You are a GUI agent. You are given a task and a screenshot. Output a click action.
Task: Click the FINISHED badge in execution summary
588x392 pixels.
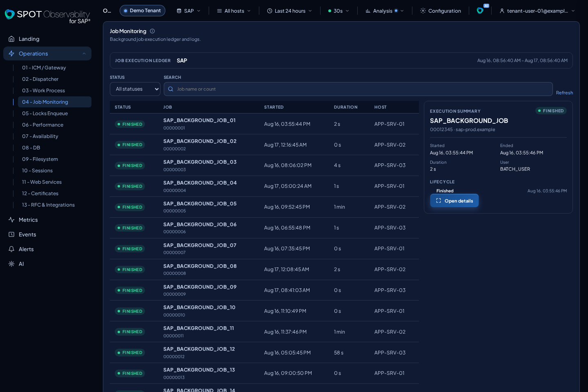click(551, 111)
